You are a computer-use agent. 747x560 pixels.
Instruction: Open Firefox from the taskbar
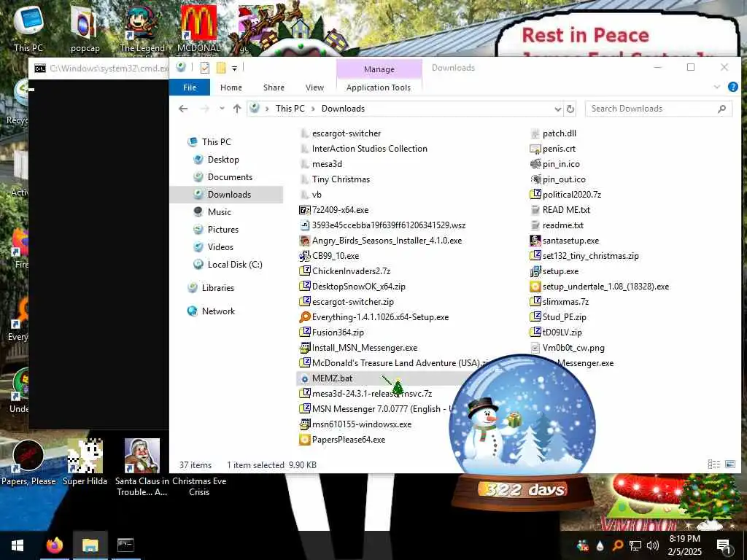55,545
